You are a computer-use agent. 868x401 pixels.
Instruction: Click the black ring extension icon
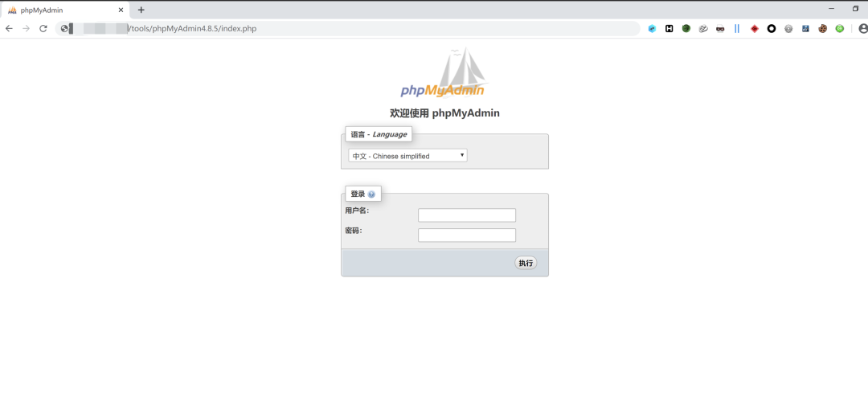pos(771,28)
